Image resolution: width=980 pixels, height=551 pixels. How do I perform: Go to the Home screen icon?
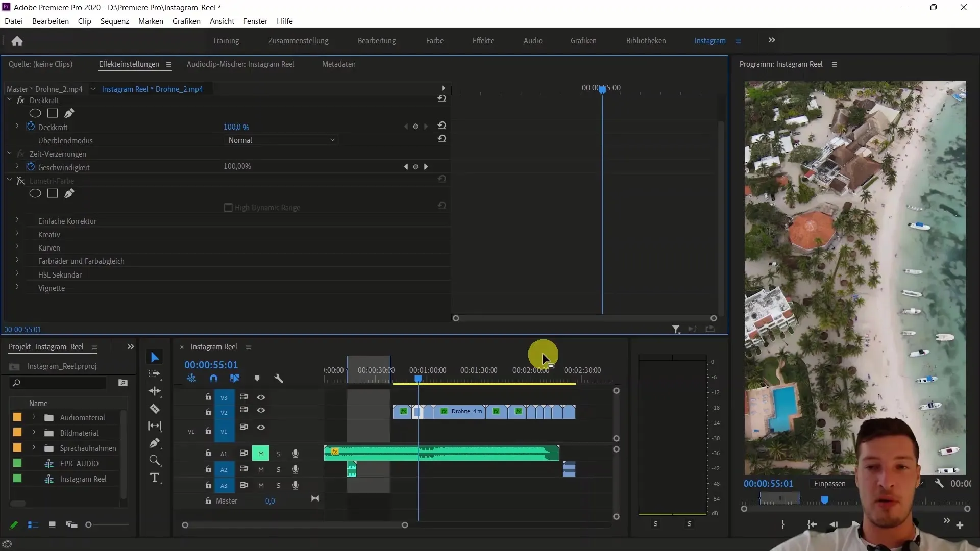[x=17, y=41]
